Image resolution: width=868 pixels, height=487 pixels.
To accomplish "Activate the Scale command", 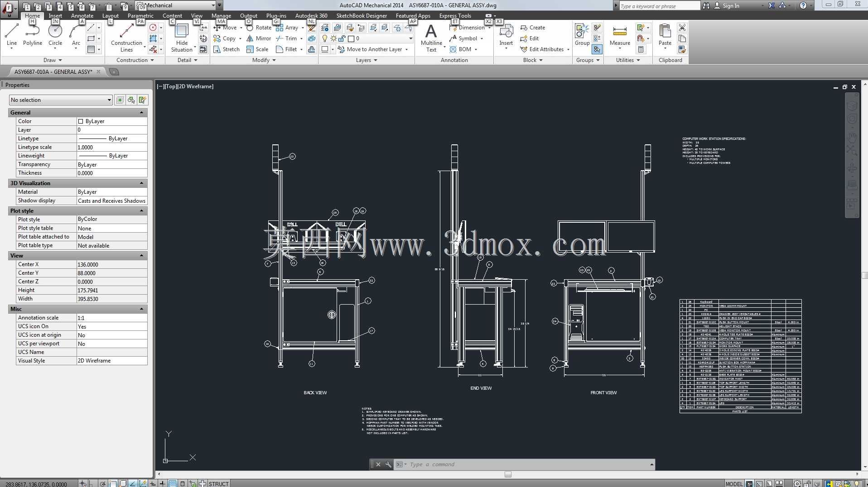I will (x=257, y=49).
